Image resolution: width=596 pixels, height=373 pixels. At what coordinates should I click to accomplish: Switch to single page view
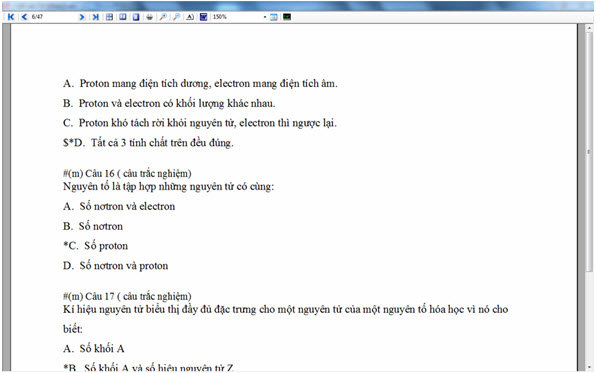(136, 17)
